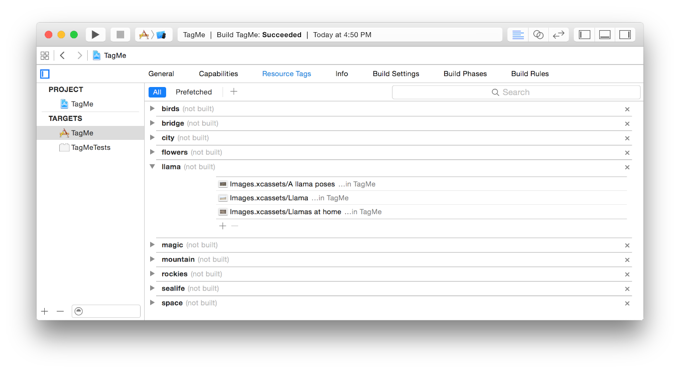This screenshot has width=680, height=373.
Task: Select the Llamas at home asset
Action: tap(422, 212)
